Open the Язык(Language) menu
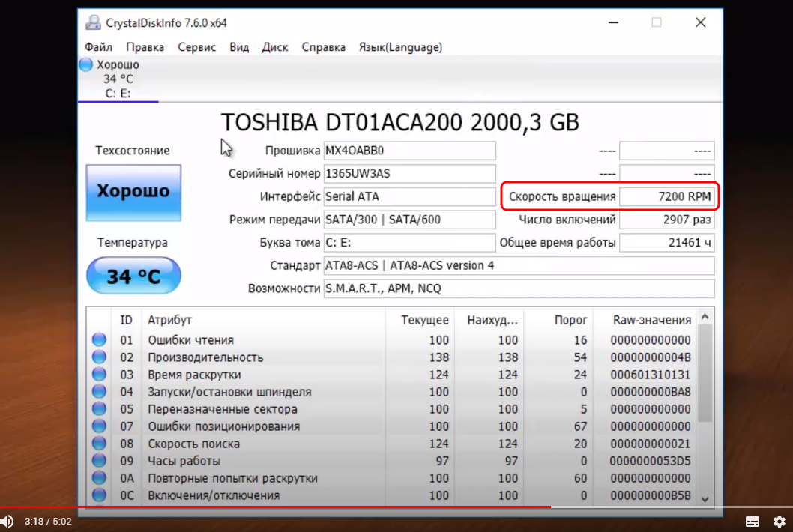Image resolution: width=793 pixels, height=532 pixels. click(x=400, y=47)
